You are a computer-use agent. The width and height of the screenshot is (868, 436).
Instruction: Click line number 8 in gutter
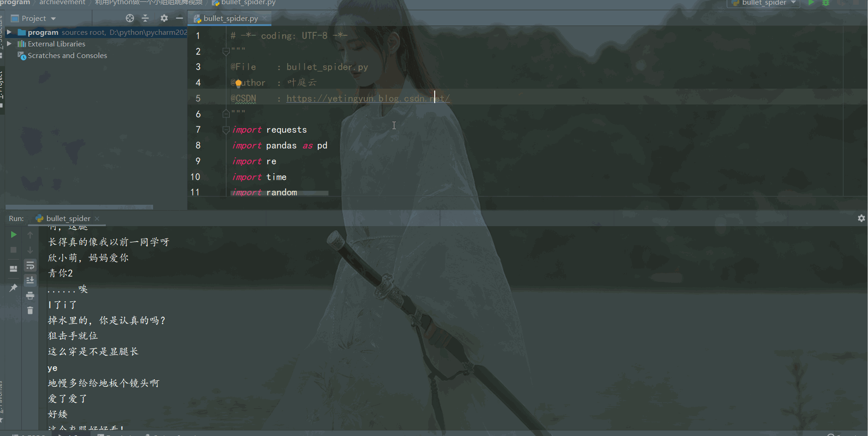coord(198,145)
